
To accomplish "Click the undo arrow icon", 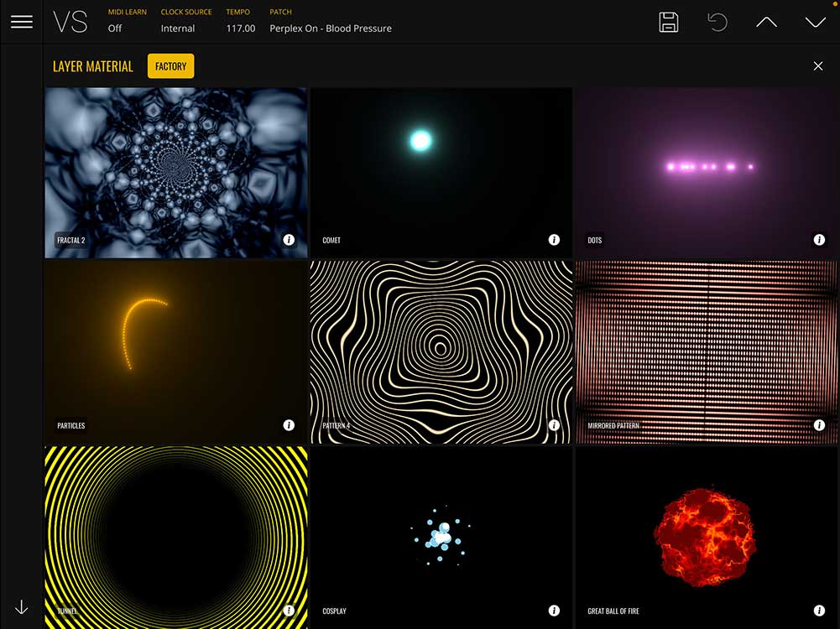I will pyautogui.click(x=717, y=23).
